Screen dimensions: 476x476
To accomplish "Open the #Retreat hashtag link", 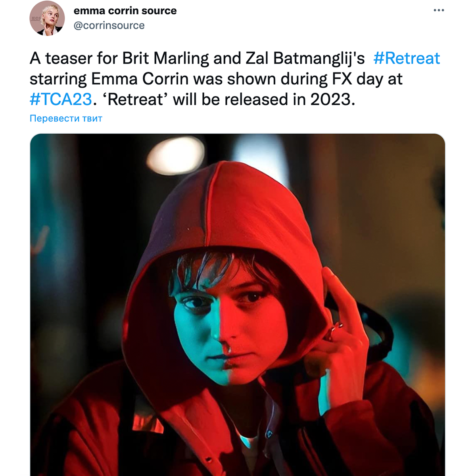I will click(407, 58).
